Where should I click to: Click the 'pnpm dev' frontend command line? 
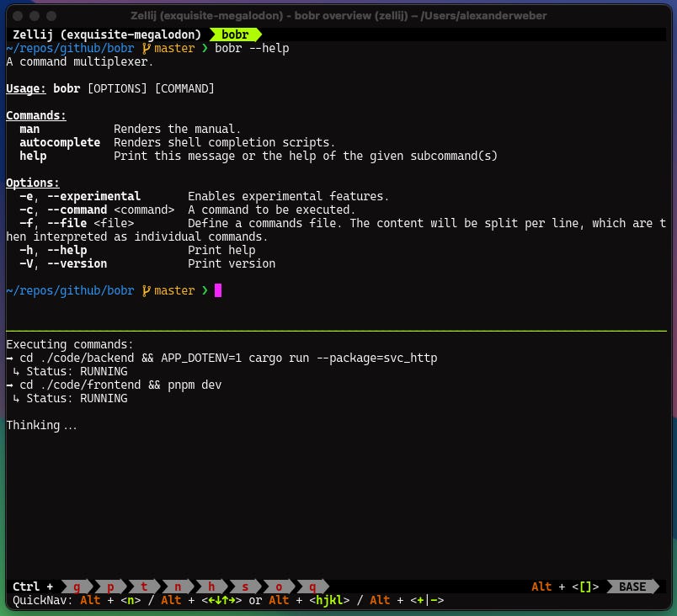(120, 385)
